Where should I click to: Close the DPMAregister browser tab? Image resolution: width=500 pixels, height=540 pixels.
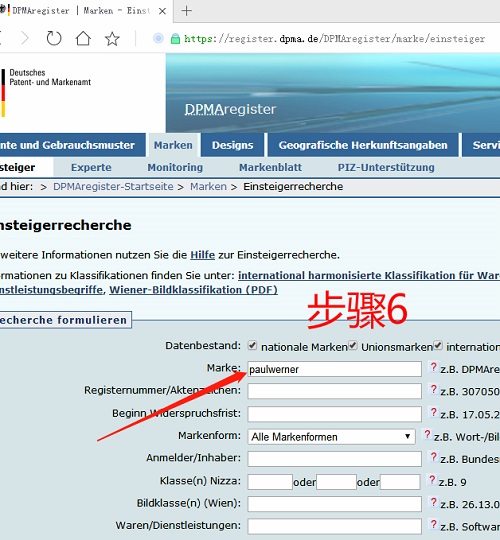coord(162,11)
